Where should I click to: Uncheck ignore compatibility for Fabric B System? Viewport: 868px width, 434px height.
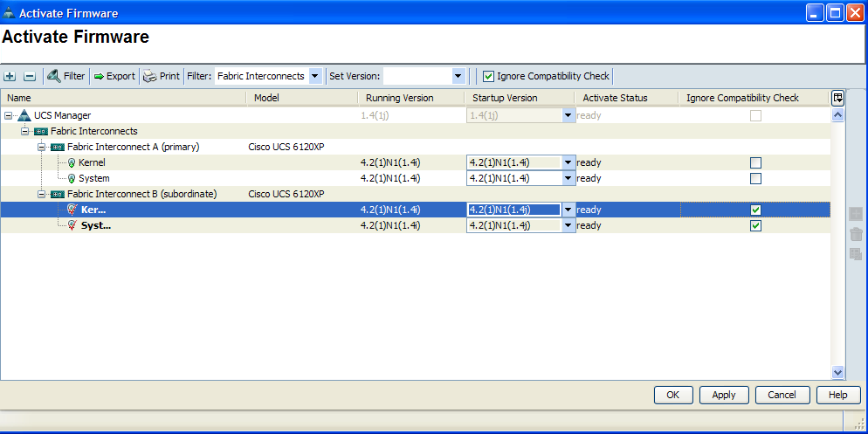pos(755,225)
